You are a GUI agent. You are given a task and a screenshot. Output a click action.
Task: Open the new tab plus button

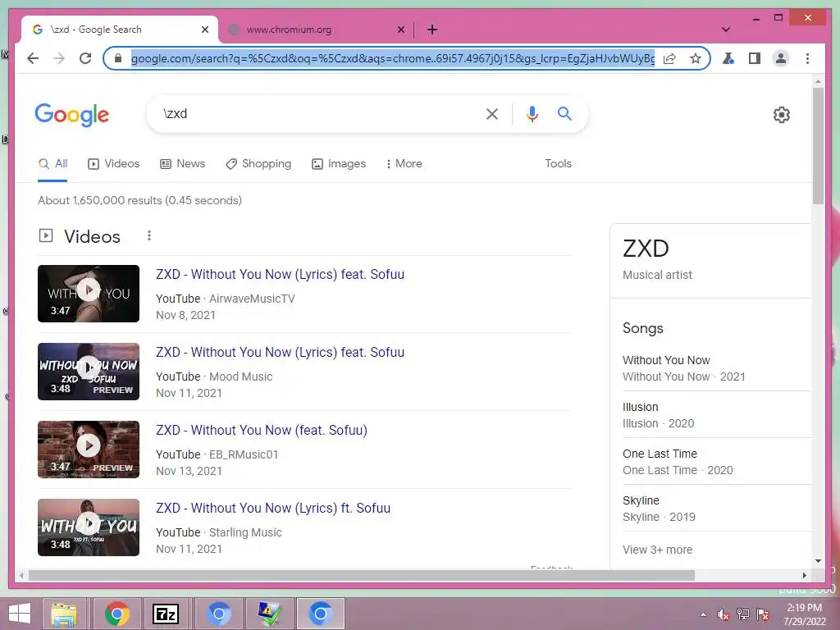[432, 30]
